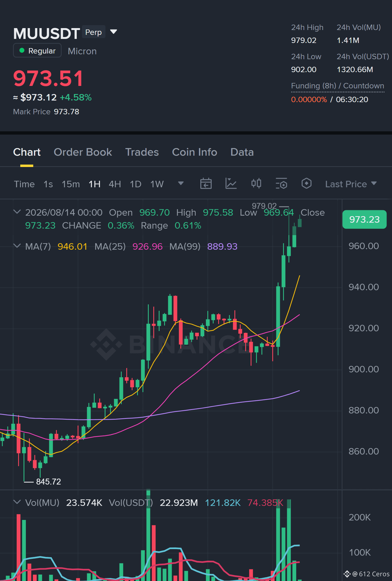Viewport: 392px width, 581px height.
Task: Open the Trades tab
Action: point(142,152)
